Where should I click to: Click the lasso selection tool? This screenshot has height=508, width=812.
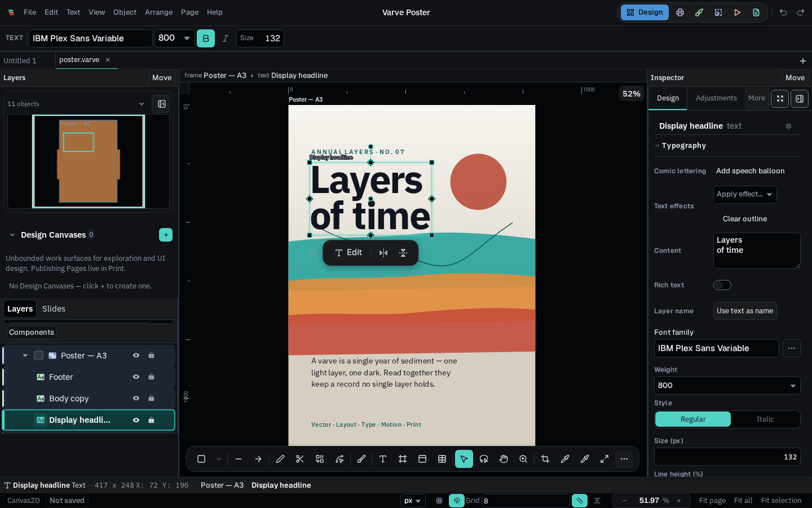[x=484, y=459]
